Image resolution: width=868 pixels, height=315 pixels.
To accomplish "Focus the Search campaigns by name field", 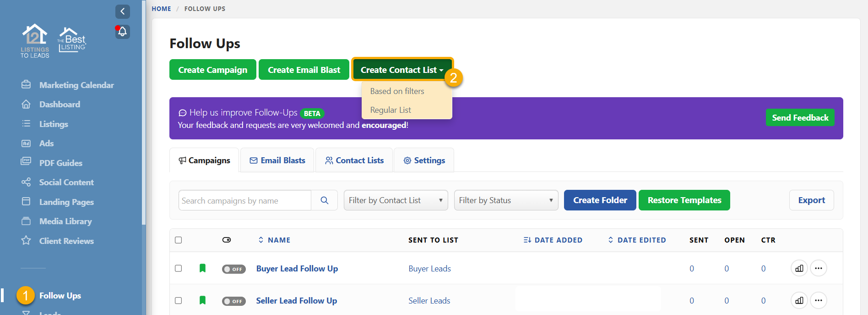I will [x=245, y=200].
